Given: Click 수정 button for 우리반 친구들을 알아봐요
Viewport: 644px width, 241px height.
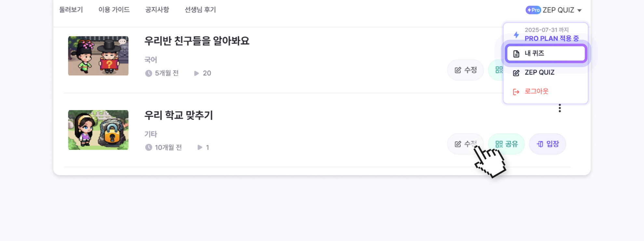Looking at the screenshot, I should [465, 70].
